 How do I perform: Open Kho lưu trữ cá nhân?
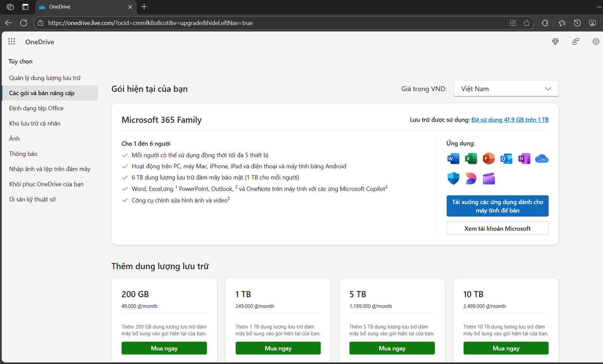click(x=35, y=123)
